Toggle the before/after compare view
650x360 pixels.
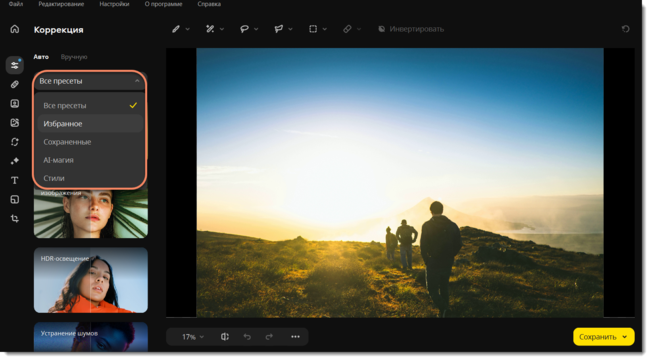coord(225,337)
